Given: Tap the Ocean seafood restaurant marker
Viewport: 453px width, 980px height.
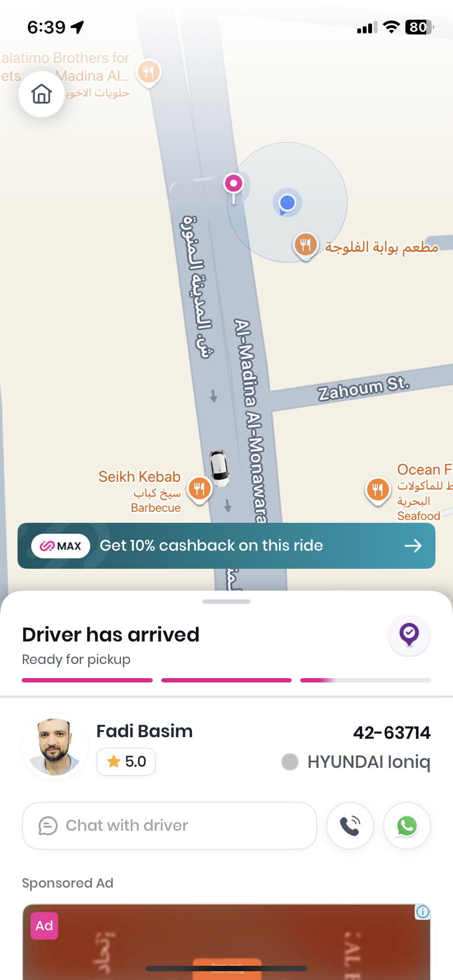Looking at the screenshot, I should pos(377,489).
